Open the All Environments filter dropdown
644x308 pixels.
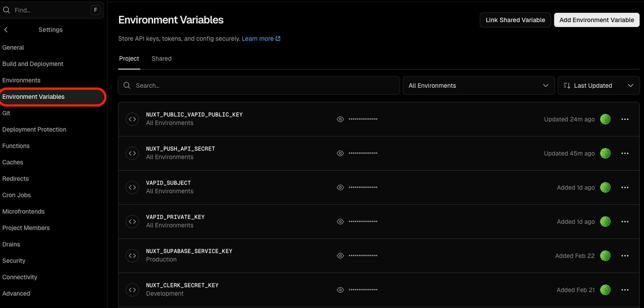click(479, 85)
